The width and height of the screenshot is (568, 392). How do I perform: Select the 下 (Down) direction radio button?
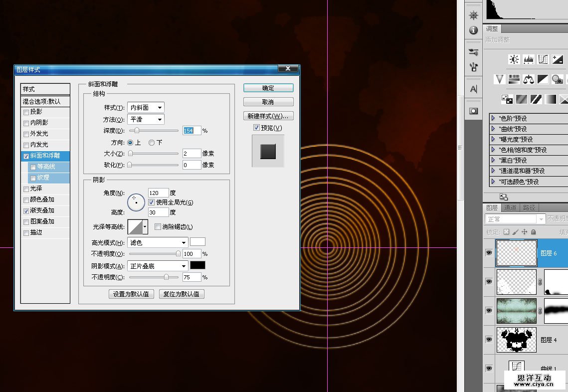(152, 143)
